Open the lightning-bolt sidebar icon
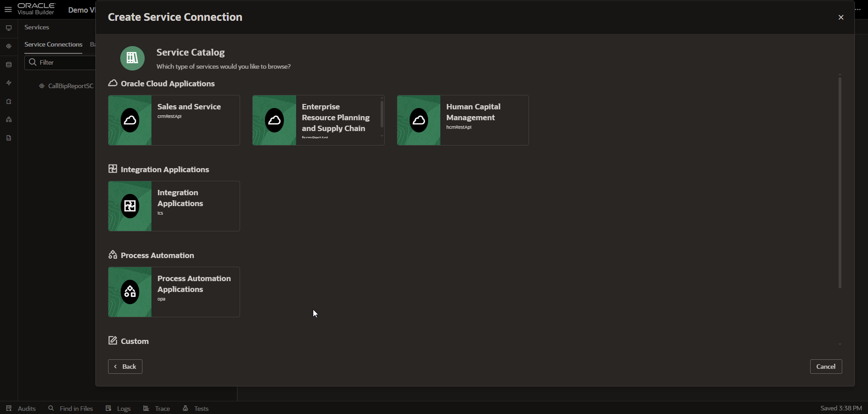 tap(9, 83)
